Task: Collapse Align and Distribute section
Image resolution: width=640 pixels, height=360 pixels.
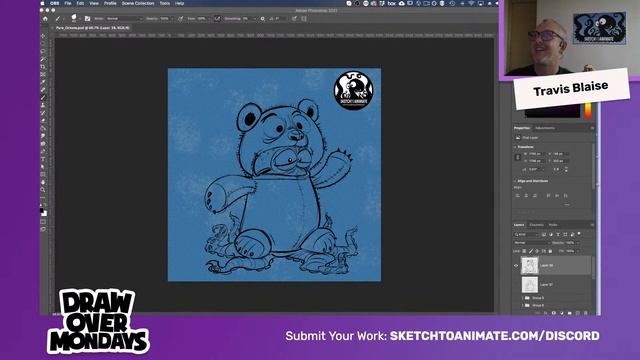Action: (515, 181)
